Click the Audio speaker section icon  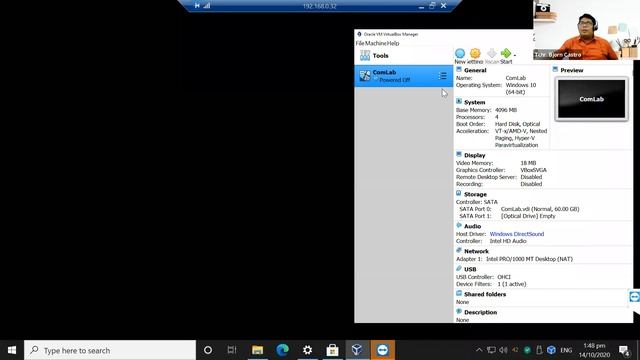pyautogui.click(x=459, y=225)
